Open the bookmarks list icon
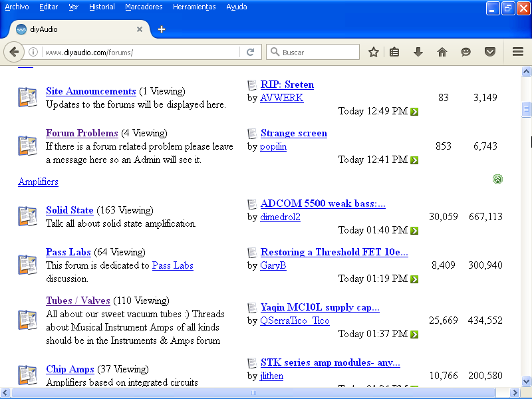 point(394,53)
